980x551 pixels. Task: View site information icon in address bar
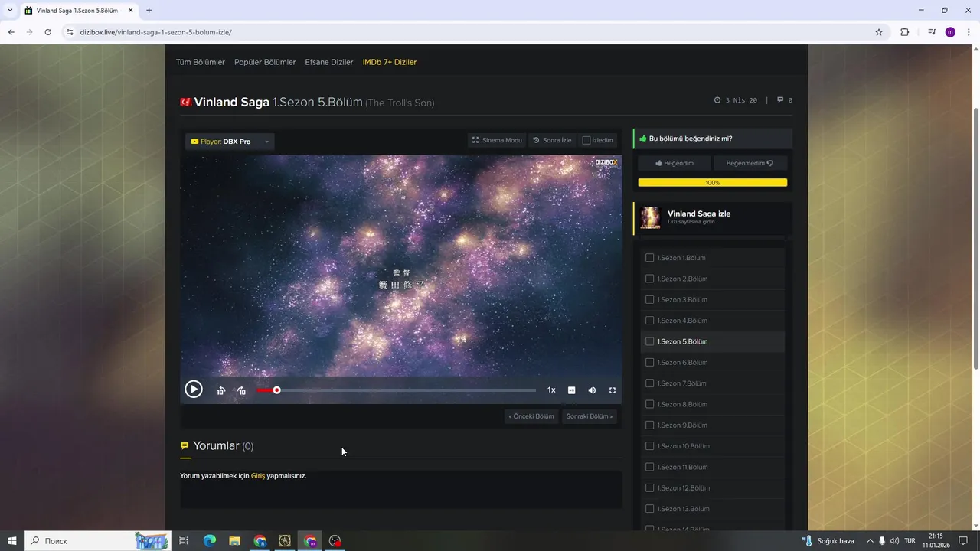[70, 32]
